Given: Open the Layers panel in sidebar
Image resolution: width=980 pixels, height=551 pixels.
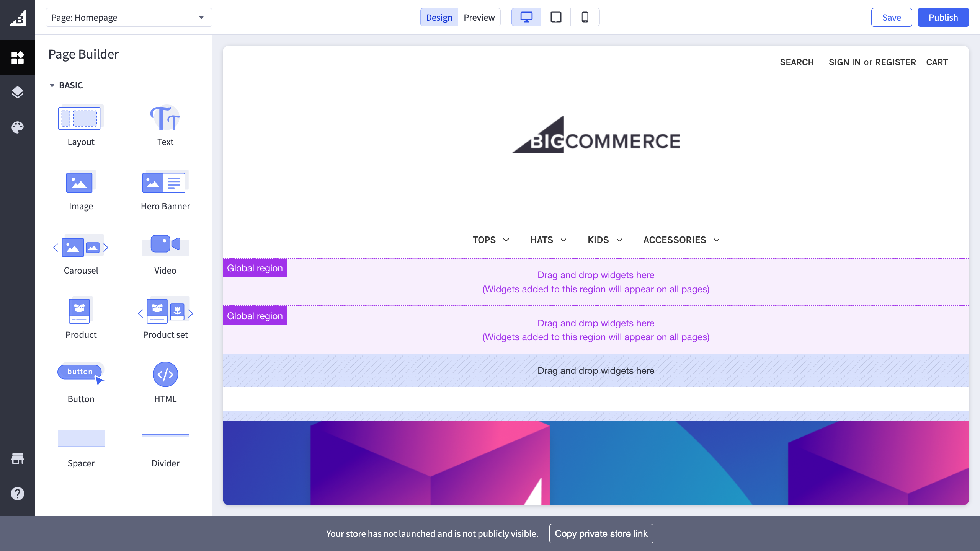Looking at the screenshot, I should point(17,92).
